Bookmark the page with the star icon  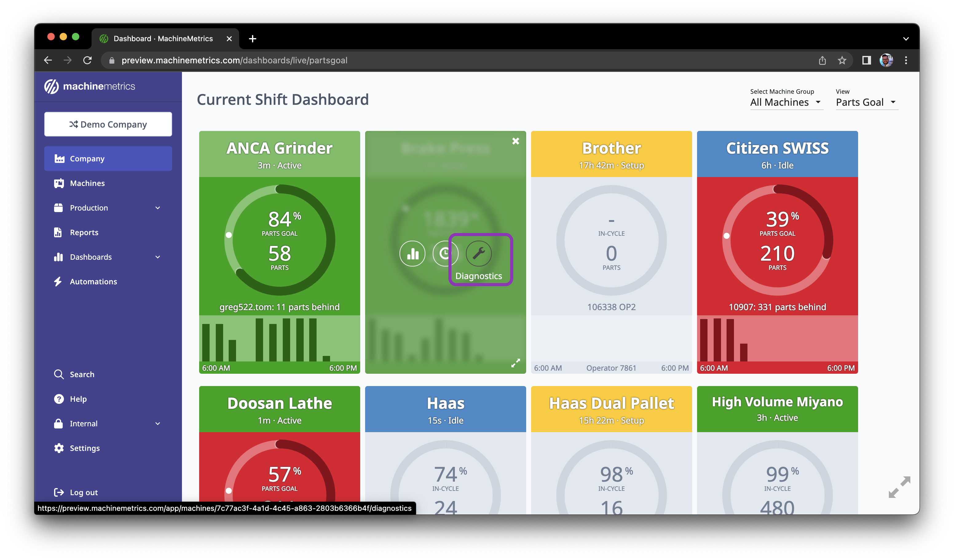842,60
